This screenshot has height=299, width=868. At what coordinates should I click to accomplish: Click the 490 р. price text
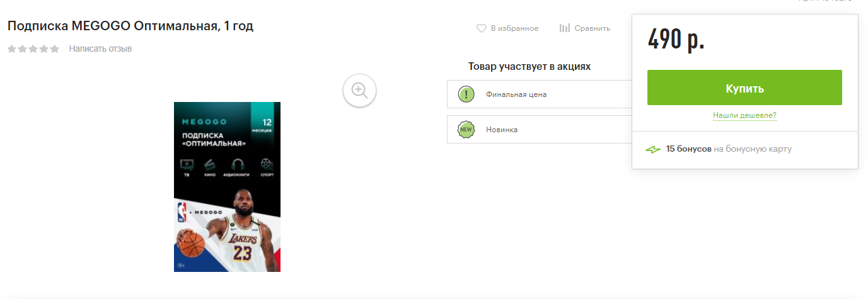click(x=676, y=40)
